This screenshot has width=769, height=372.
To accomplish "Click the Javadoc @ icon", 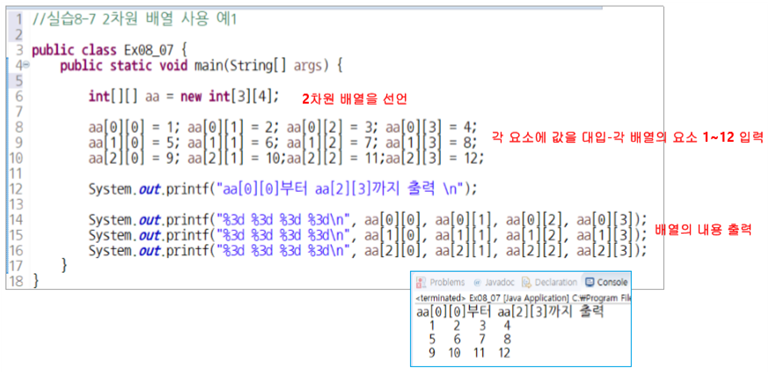I will point(477,283).
